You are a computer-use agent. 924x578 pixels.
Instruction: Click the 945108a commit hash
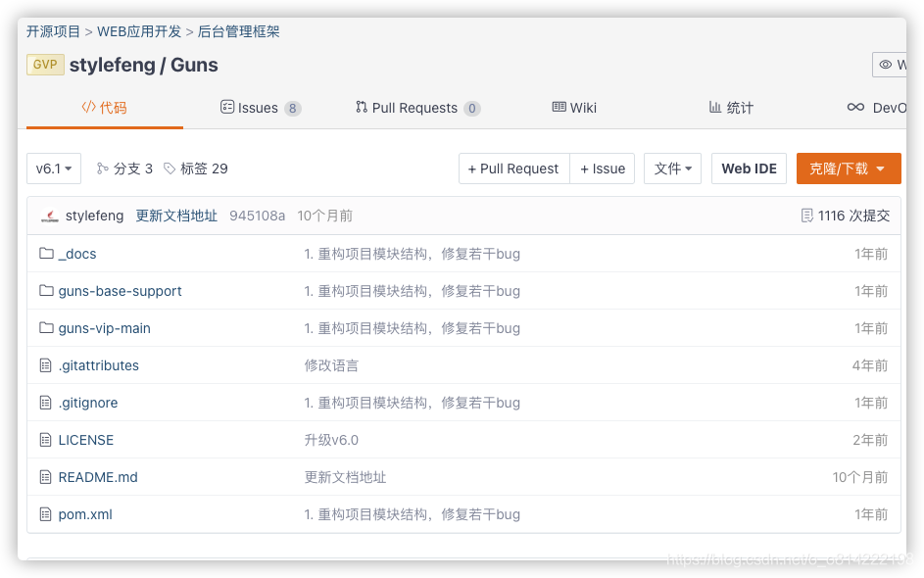(258, 216)
